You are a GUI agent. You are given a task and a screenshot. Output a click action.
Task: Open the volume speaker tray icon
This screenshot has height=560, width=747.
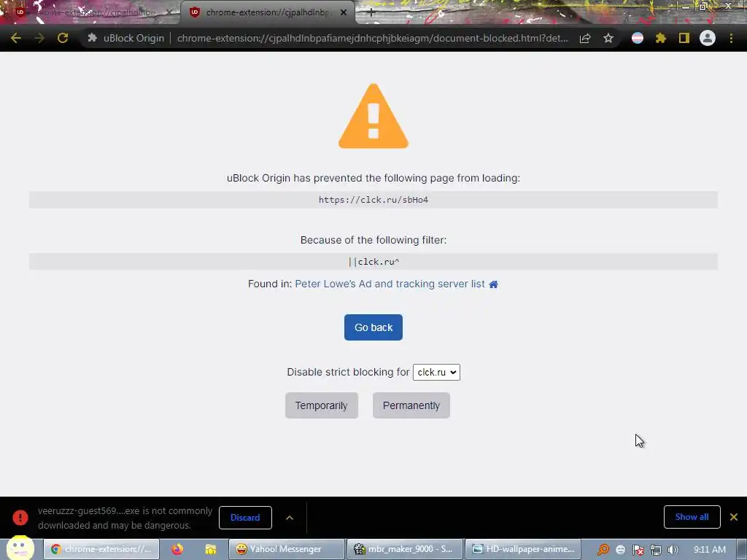(x=673, y=550)
